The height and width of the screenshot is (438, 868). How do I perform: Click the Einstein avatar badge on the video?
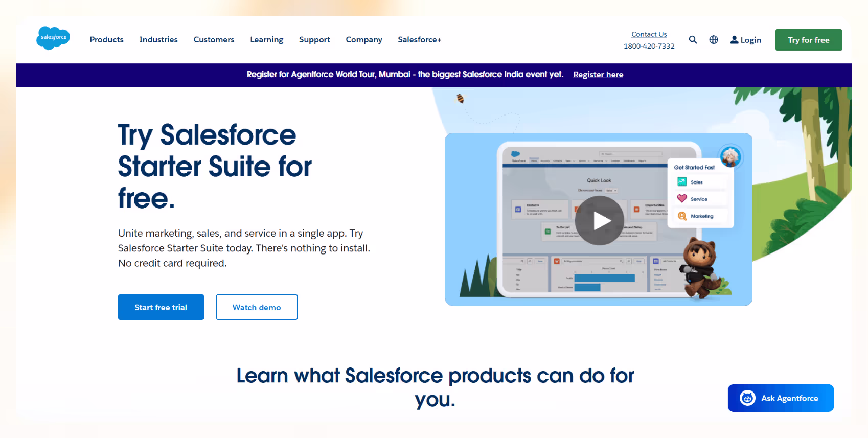click(730, 156)
